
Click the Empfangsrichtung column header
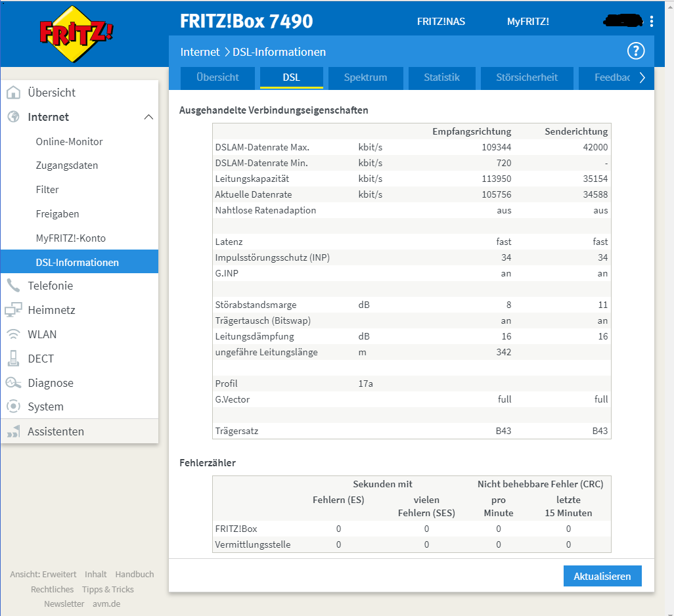472,131
